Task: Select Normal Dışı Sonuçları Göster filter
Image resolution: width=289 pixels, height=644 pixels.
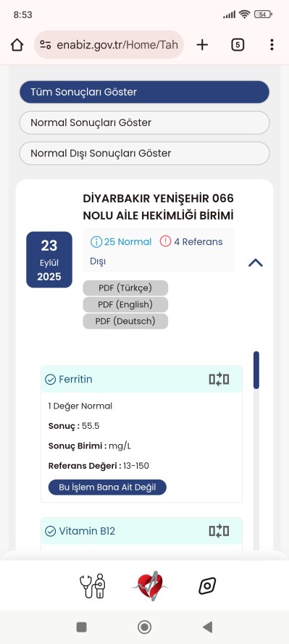Action: coord(145,153)
